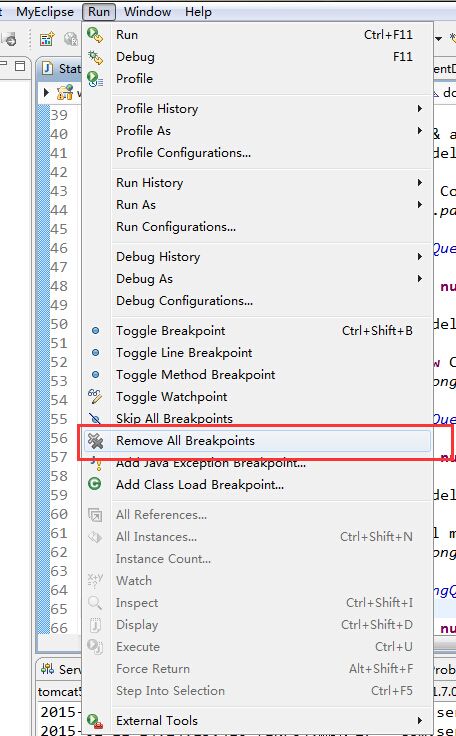Expand the breadcrumb arrow under the Stat tab

point(46,92)
